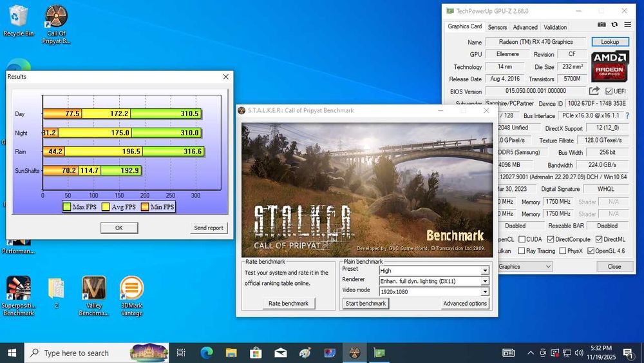Click the Bandwidth value 224.0 GB/s
The width and height of the screenshot is (644, 363).
pos(601,165)
